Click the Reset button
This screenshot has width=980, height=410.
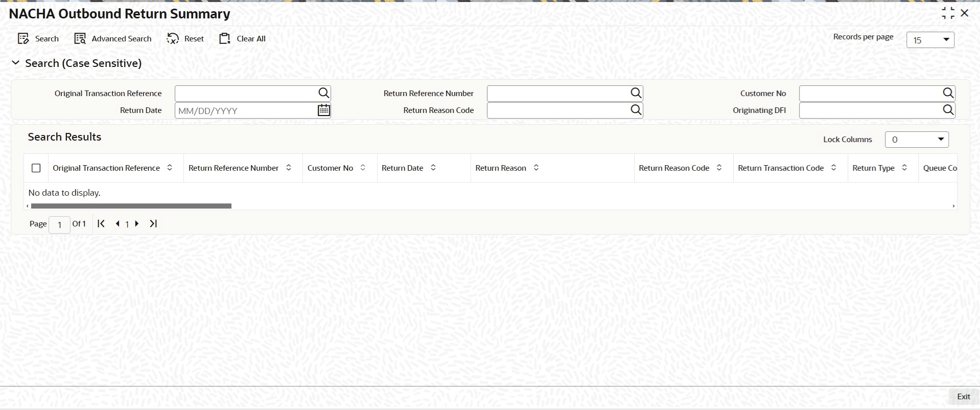point(185,39)
